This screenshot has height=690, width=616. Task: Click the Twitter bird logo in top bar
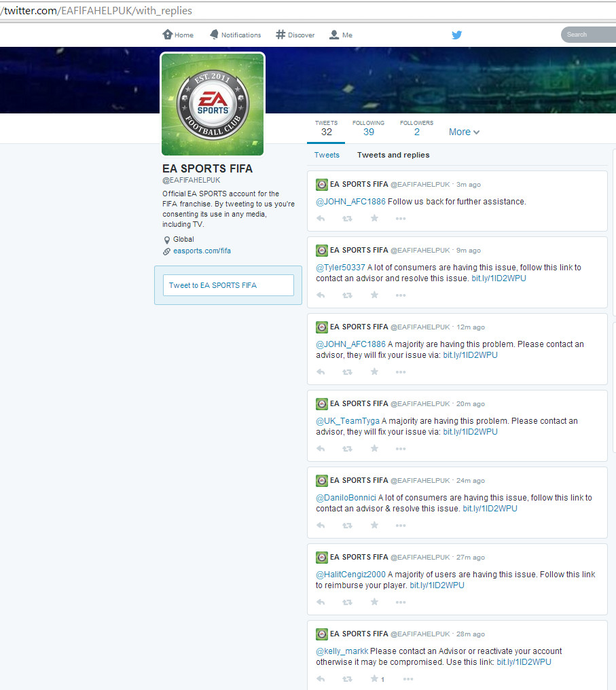tap(457, 35)
